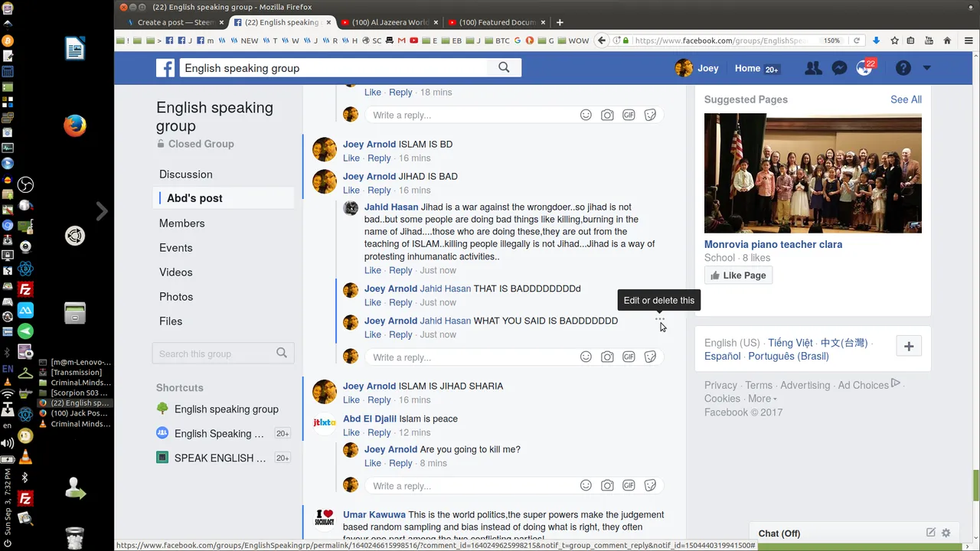Screen dimensions: 980x551
Task: Reply to the 'JIHAD IS BAD' comment
Action: click(379, 191)
